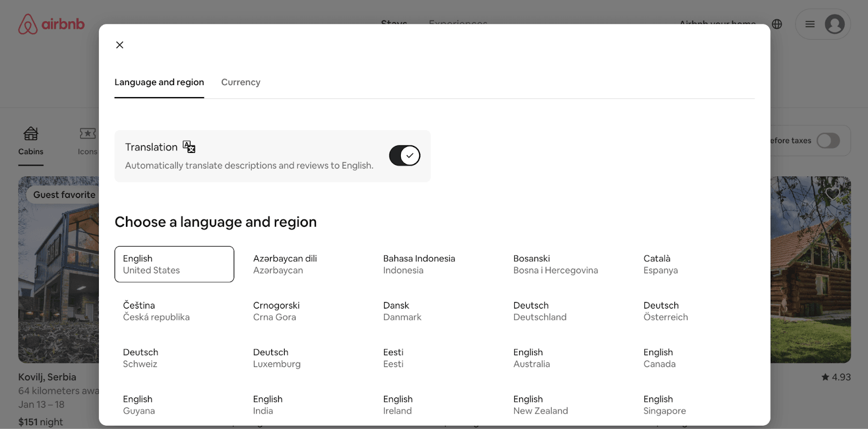Pick Čeština Česká republika option
Screen dimensions: 868x429
156,311
